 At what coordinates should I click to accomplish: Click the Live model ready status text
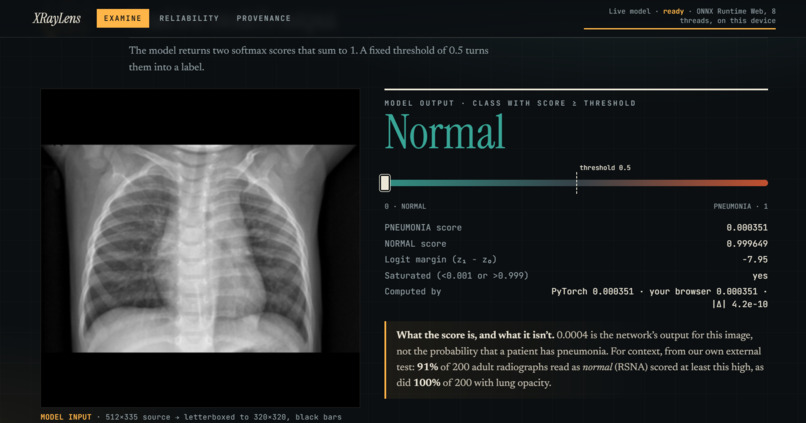692,16
